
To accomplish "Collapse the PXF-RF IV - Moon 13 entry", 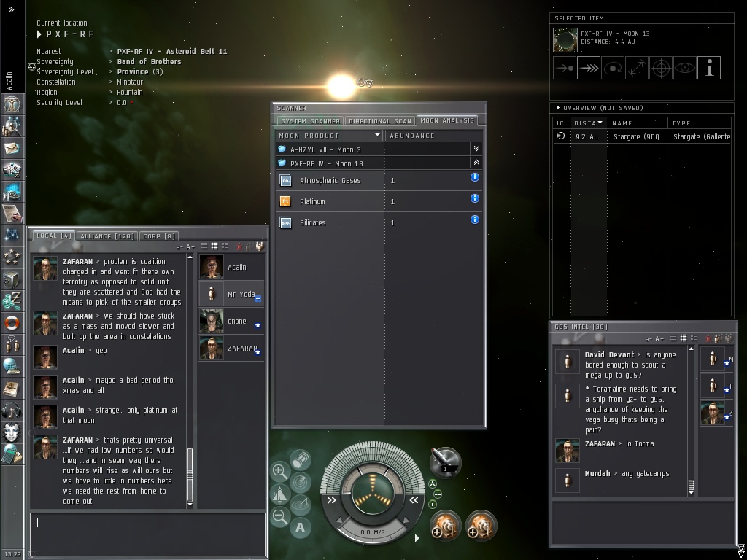I will click(x=476, y=163).
